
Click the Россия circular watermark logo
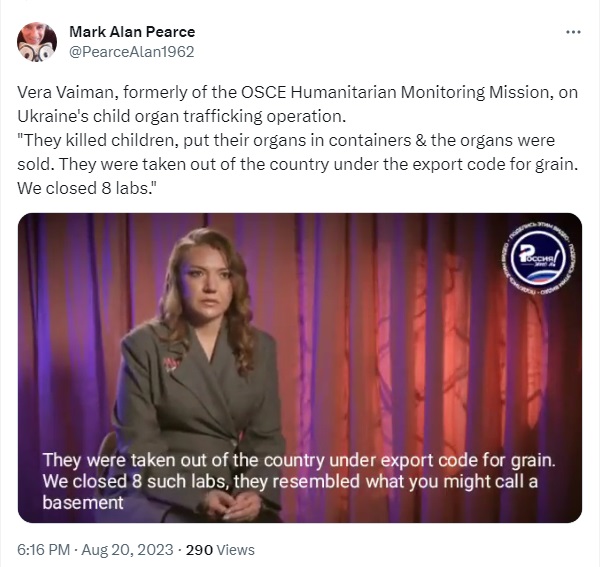pyautogui.click(x=539, y=259)
